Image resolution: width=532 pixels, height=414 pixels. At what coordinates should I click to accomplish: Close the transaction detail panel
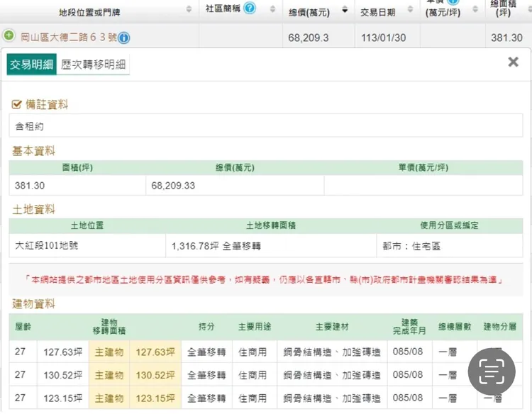[513, 62]
